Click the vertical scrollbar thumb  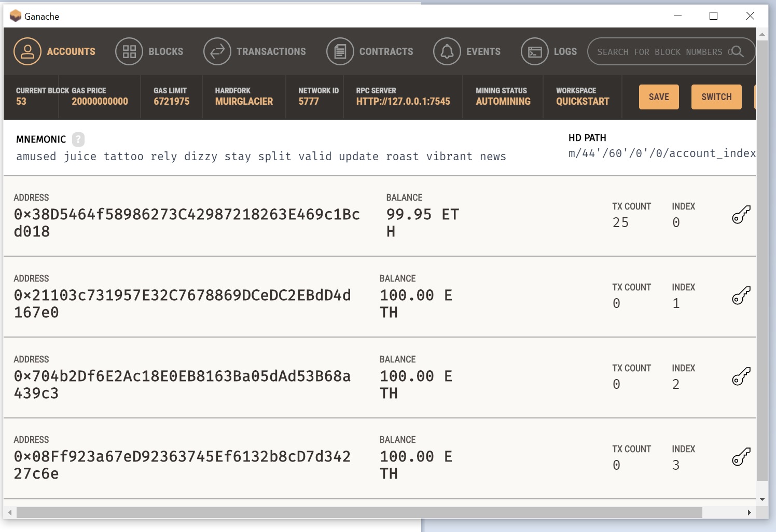(x=762, y=261)
